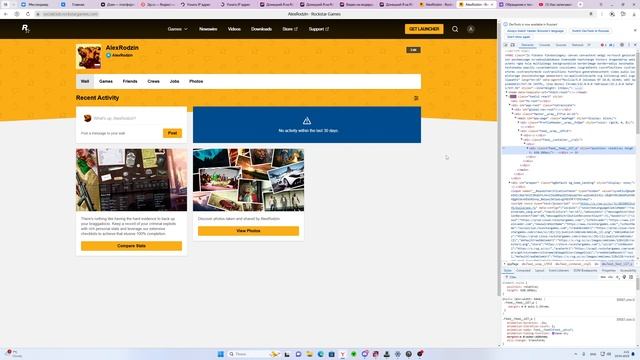640x360 pixels.
Task: Switch to the Layout styles tab
Action: (x=539, y=271)
